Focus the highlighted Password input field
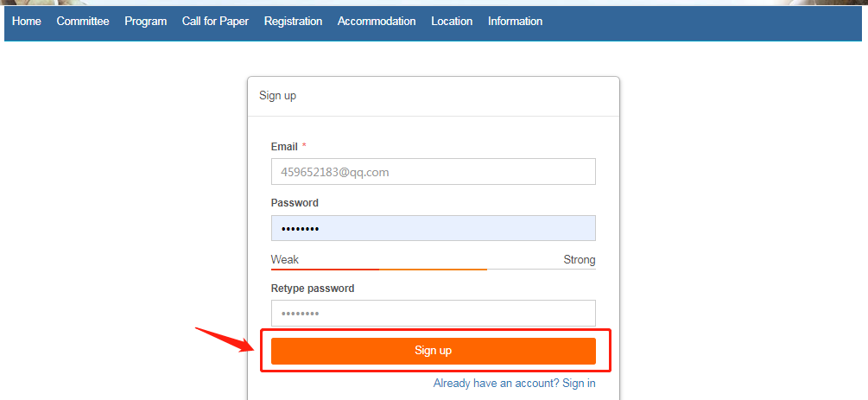The width and height of the screenshot is (868, 400). (x=433, y=228)
